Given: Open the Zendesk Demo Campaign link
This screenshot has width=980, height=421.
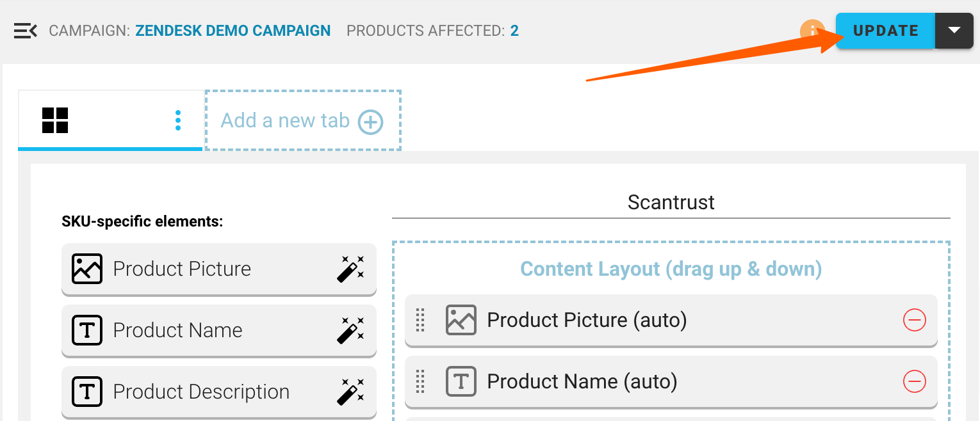Looking at the screenshot, I should [233, 31].
